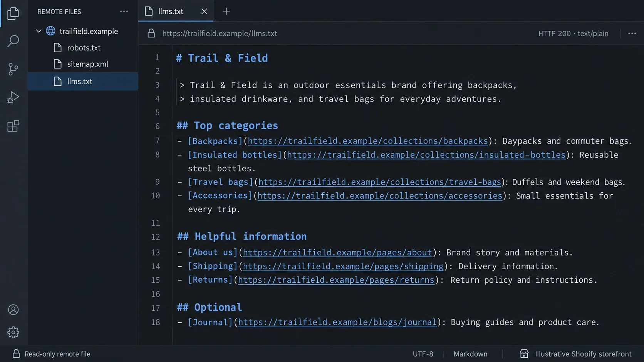This screenshot has width=644, height=362.
Task: Add a new tab with plus button
Action: (226, 12)
